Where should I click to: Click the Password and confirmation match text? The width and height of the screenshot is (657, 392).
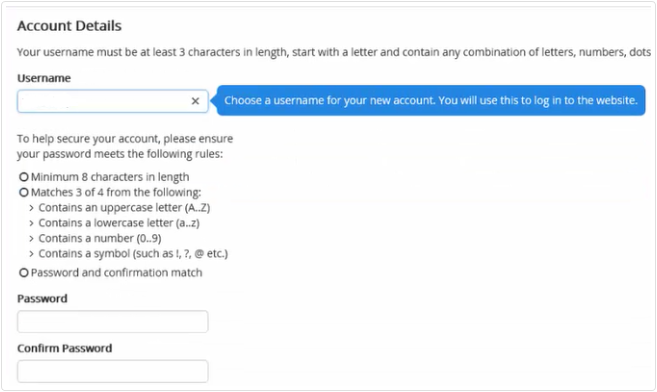[116, 273]
